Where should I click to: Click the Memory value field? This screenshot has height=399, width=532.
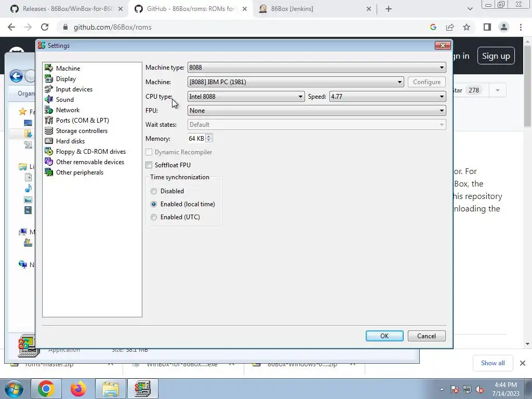point(196,138)
